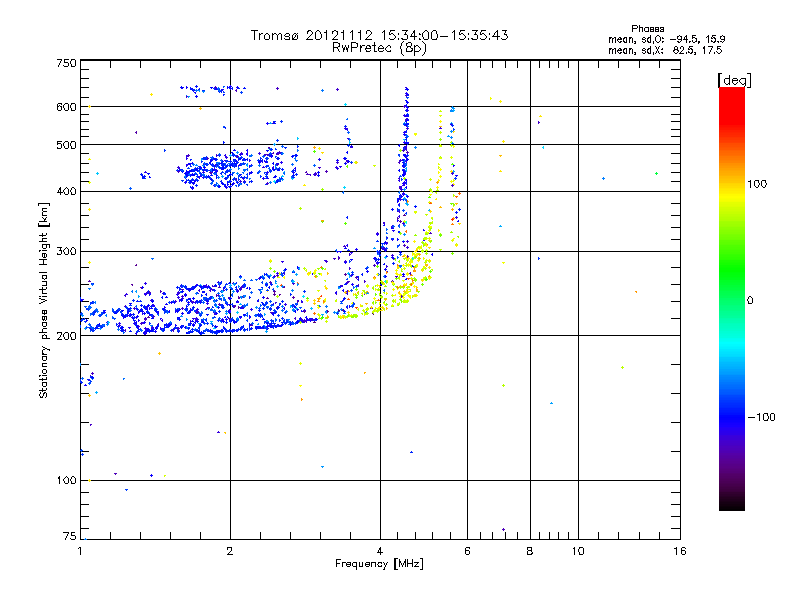The height and width of the screenshot is (600, 800).
Task: Click the 'Stationary phase Virtual Height [km]' axis label
Action: tap(43, 300)
